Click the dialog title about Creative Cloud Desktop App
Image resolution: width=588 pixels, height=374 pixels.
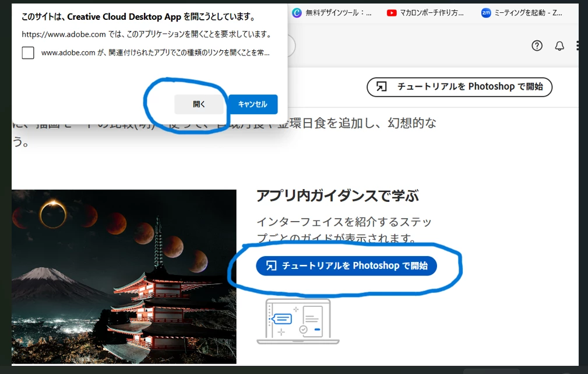click(x=139, y=17)
